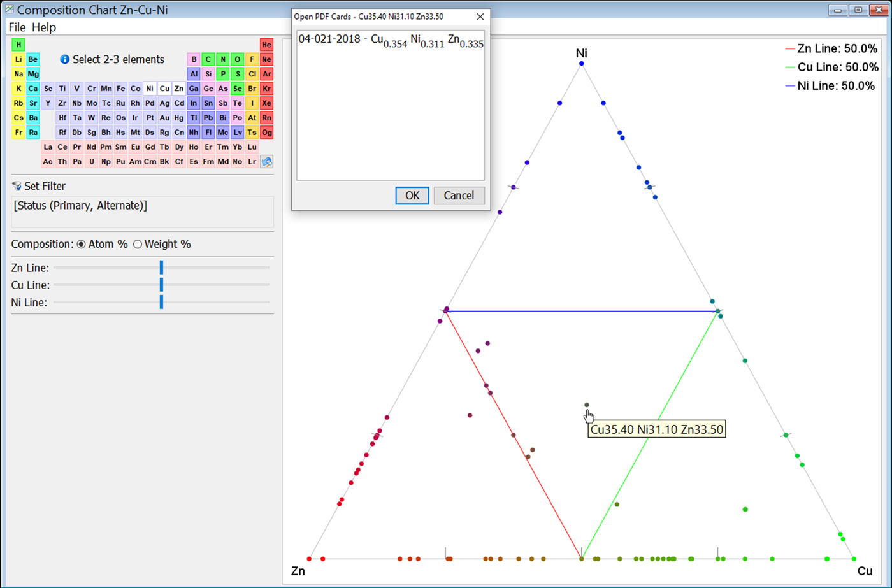Select nickel Ni element cell

click(150, 89)
